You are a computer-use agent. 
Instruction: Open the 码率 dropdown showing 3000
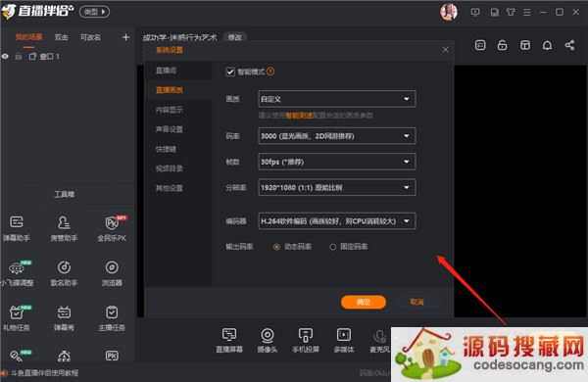337,136
